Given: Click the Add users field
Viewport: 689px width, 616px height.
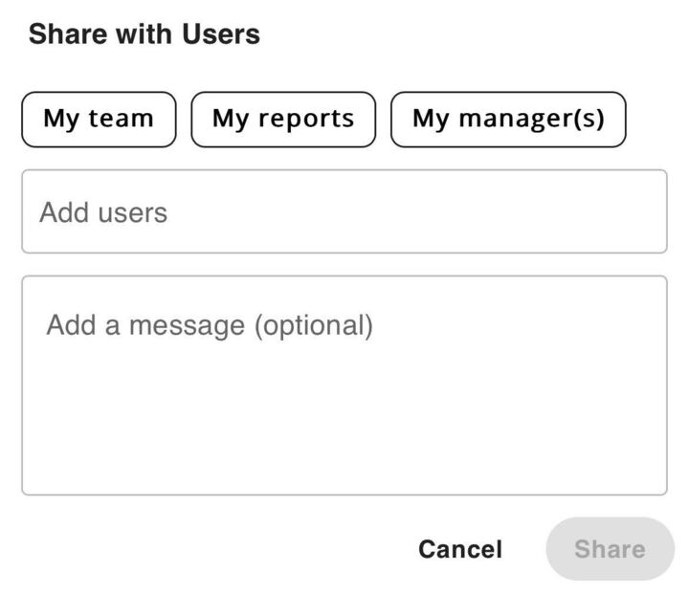Looking at the screenshot, I should 344,212.
